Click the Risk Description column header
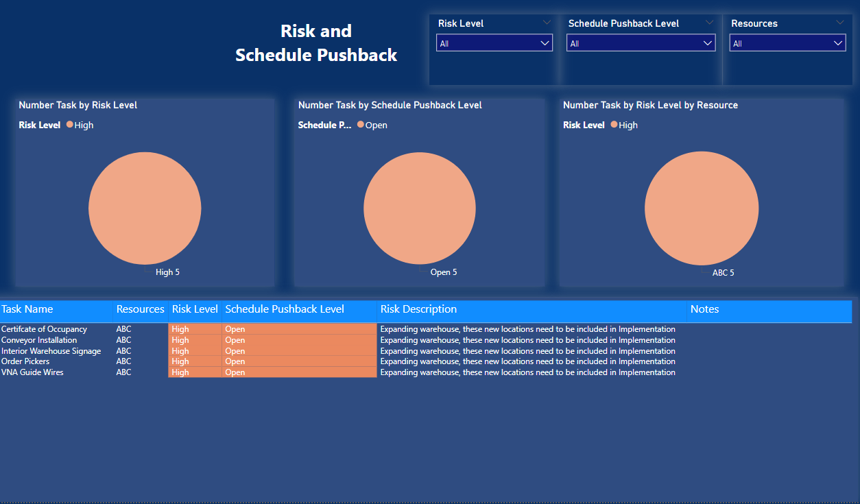This screenshot has width=860, height=504. 418,309
